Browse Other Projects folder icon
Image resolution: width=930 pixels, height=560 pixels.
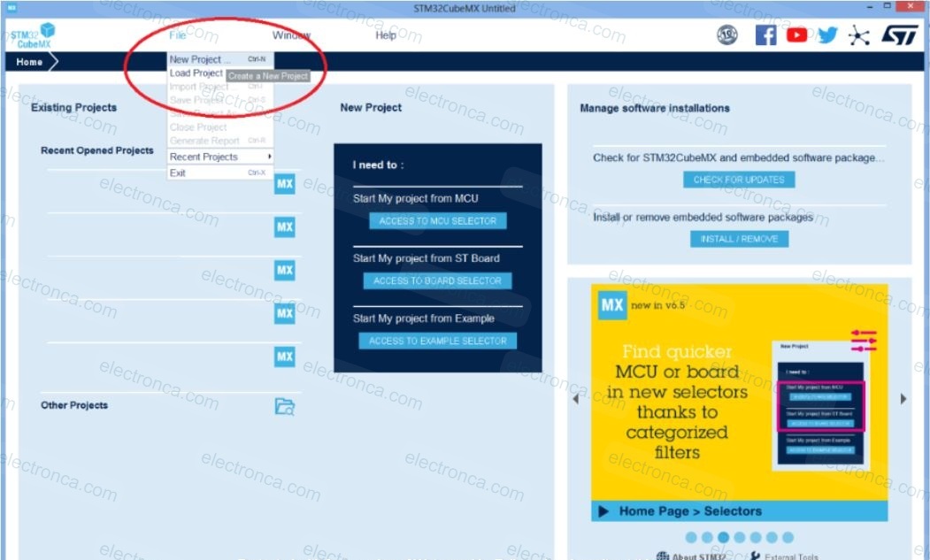click(284, 406)
